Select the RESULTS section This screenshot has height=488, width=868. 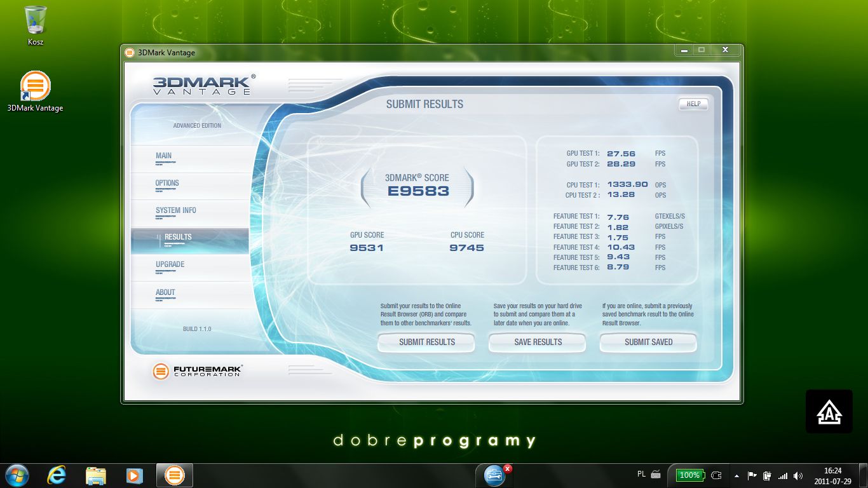(190, 240)
